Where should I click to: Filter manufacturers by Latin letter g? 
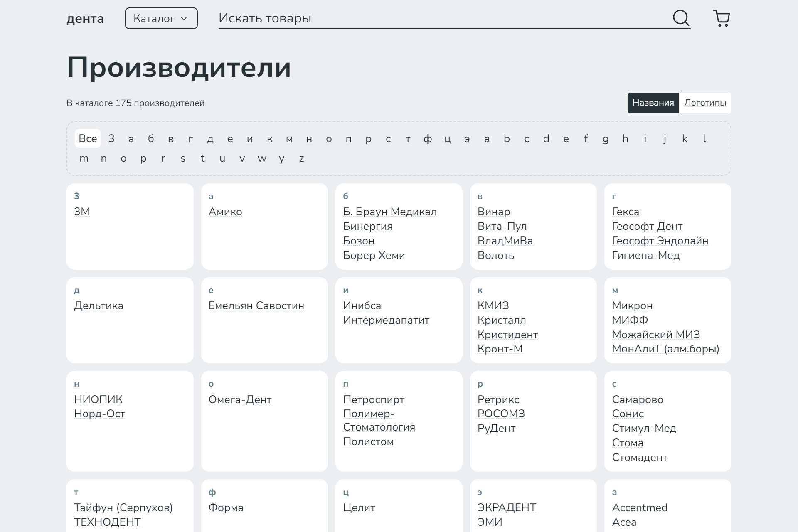pos(606,138)
